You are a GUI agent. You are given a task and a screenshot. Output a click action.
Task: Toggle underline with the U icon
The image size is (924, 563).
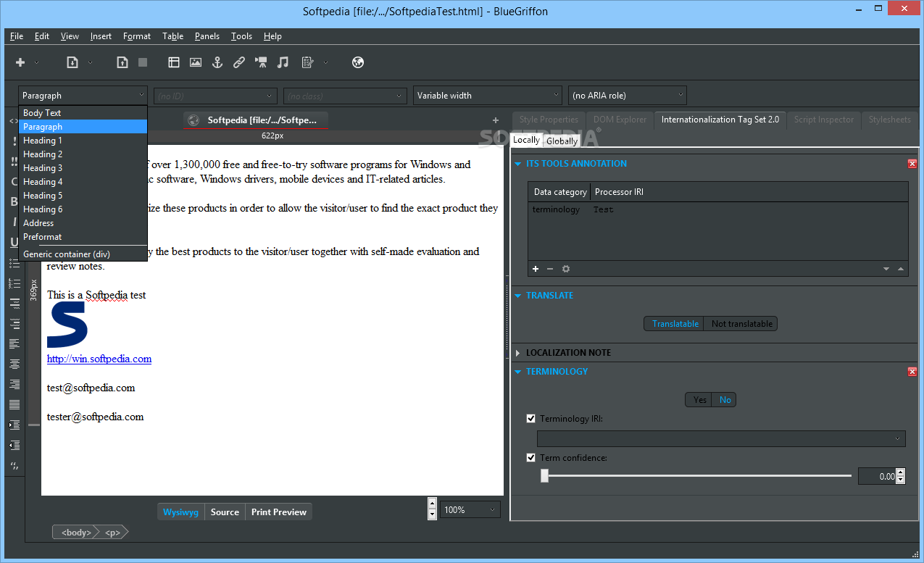14,243
